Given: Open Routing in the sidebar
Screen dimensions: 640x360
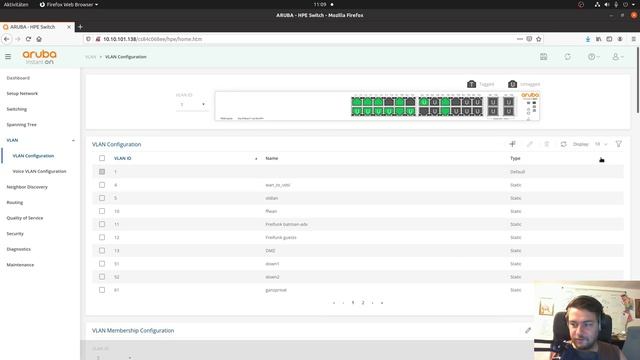Looking at the screenshot, I should coord(15,202).
